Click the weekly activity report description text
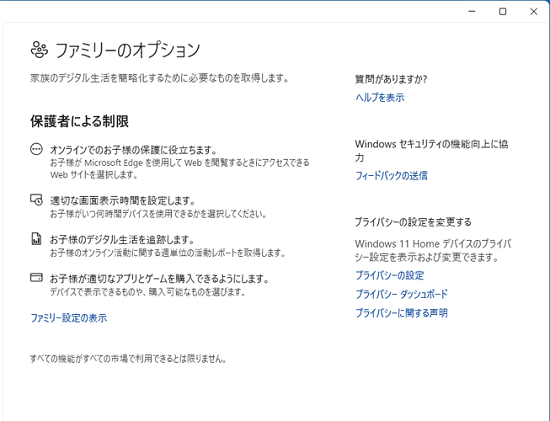 167,253
